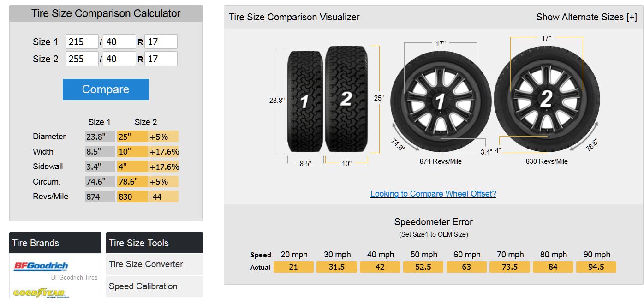Click Size 2 rim diameter field
The image size is (644, 298).
coord(161,59)
